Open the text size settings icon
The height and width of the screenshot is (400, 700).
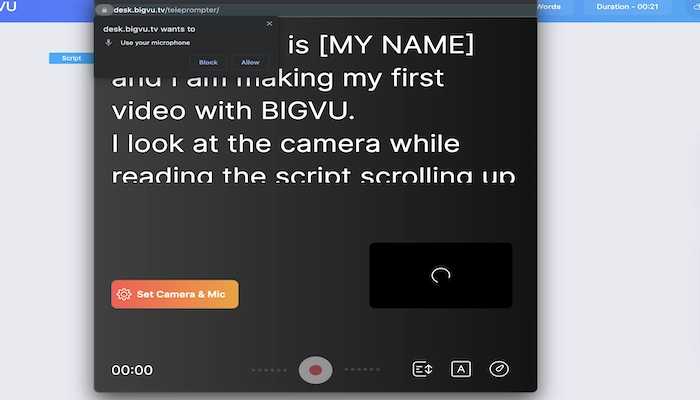click(x=461, y=369)
